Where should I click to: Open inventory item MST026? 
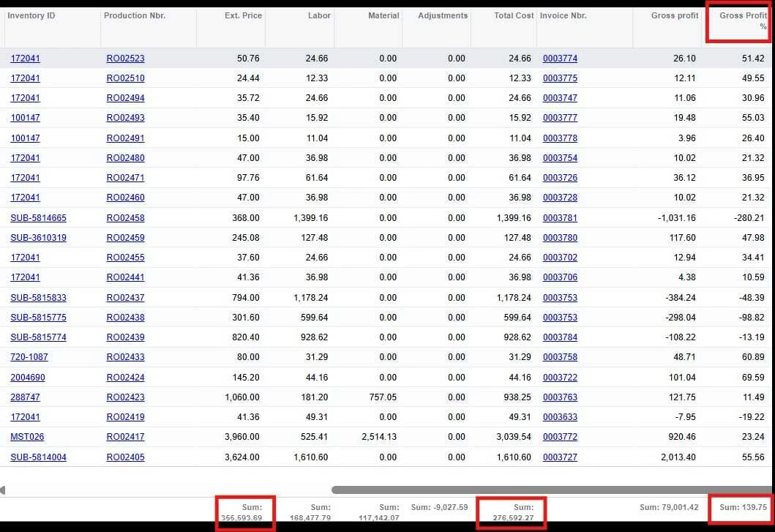pyautogui.click(x=27, y=437)
